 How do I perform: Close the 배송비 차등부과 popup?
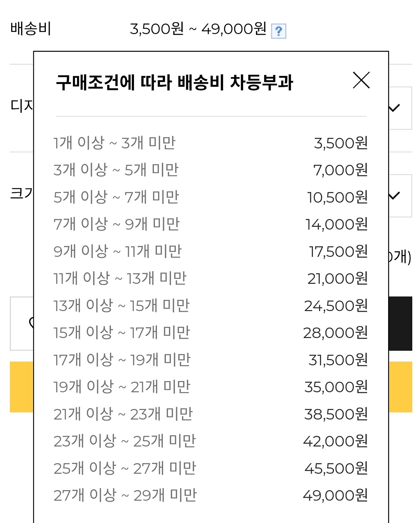point(361,80)
